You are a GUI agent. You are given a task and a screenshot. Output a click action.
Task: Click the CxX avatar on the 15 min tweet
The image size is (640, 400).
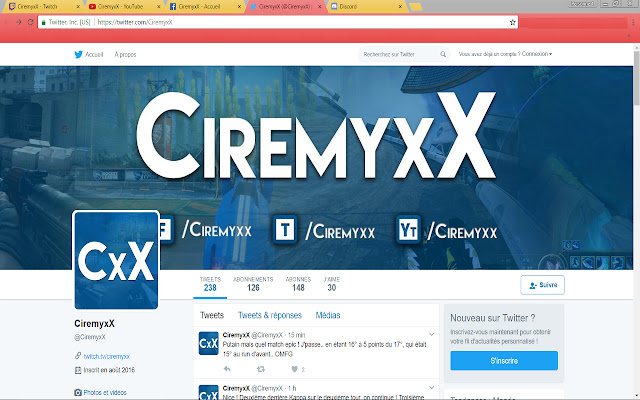tap(209, 343)
